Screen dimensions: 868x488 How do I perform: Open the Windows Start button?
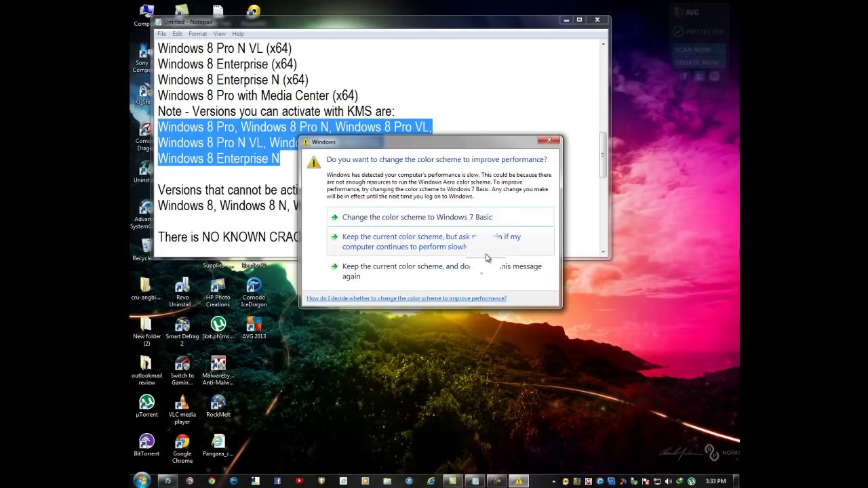(x=142, y=481)
